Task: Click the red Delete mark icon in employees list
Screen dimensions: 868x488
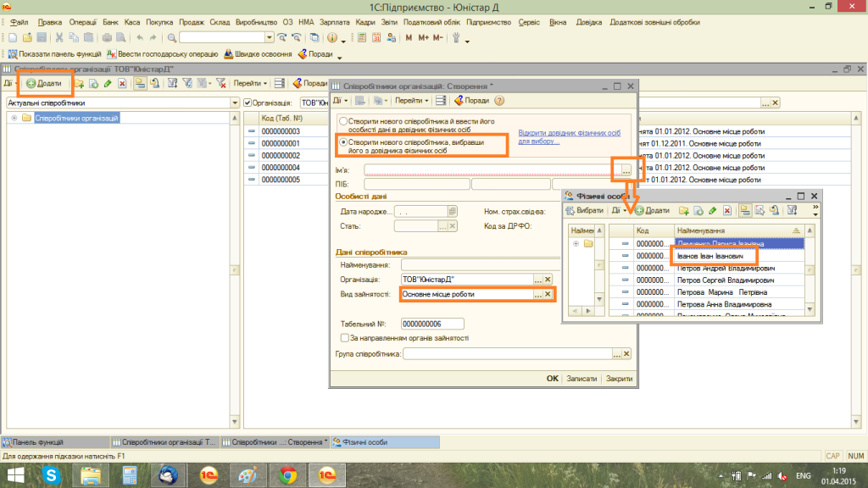Action: tap(122, 84)
